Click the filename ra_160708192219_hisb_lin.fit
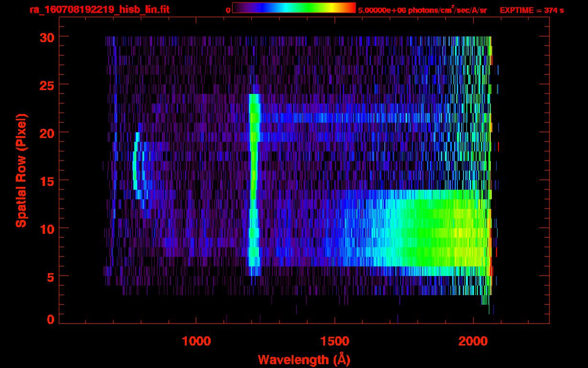588x368 pixels. coord(99,10)
